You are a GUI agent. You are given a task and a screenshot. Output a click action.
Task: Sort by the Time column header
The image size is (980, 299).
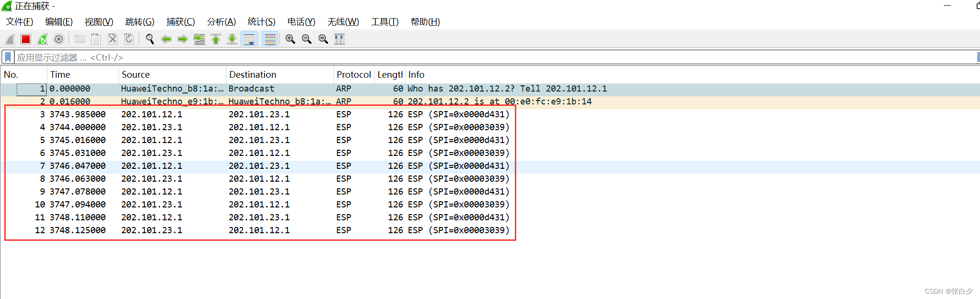coord(83,74)
